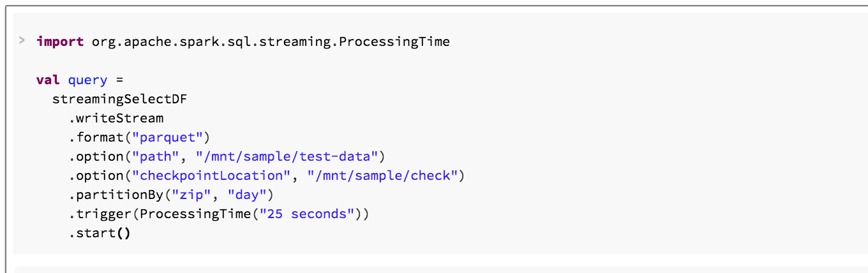Place cursor on the val keyword
Viewport: 868px width, 273px height.
48,80
